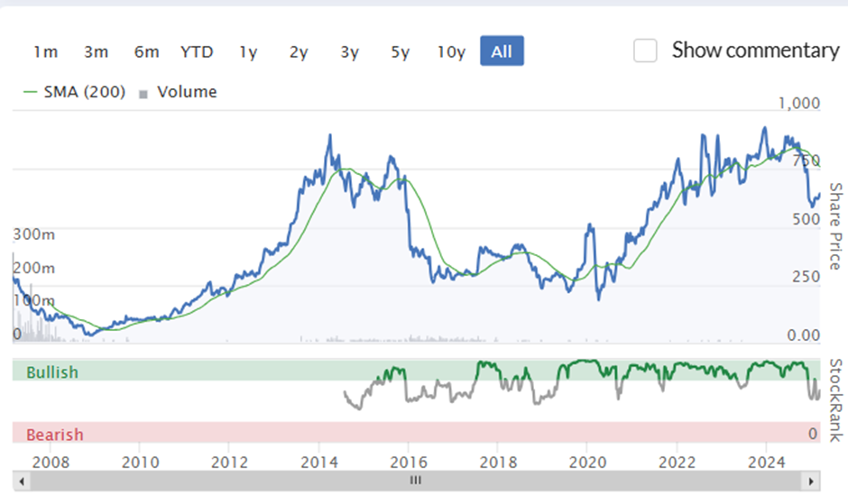Viewport: 848px width, 504px height.
Task: Click the scrollbar center grip handle
Action: coord(415,481)
